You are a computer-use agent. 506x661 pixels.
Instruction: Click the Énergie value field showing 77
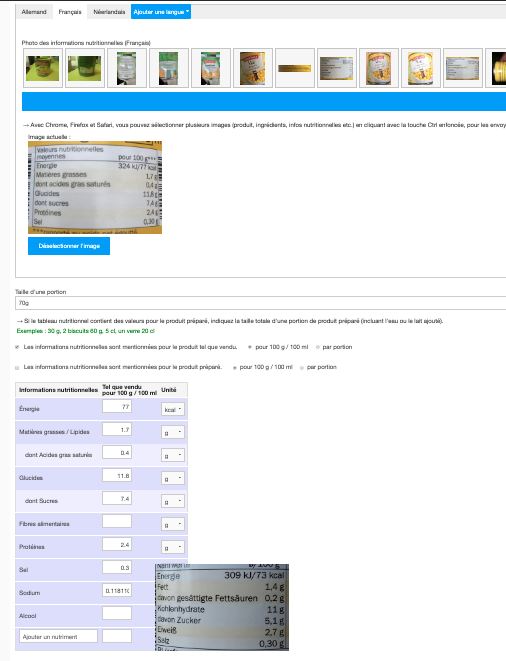click(117, 406)
